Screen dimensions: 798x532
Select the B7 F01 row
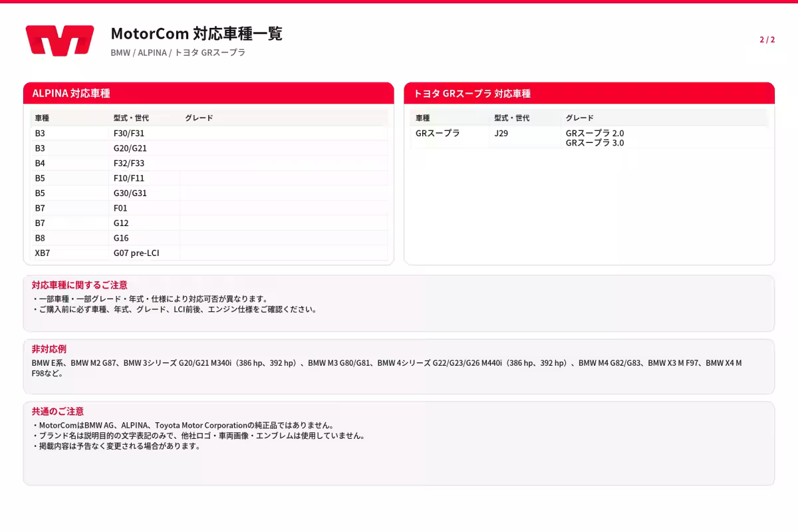pos(209,208)
